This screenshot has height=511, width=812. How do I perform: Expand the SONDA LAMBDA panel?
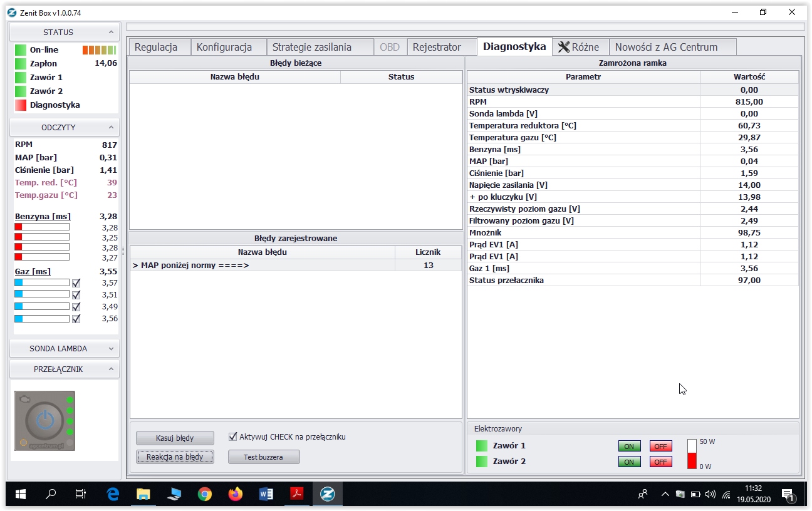[111, 348]
